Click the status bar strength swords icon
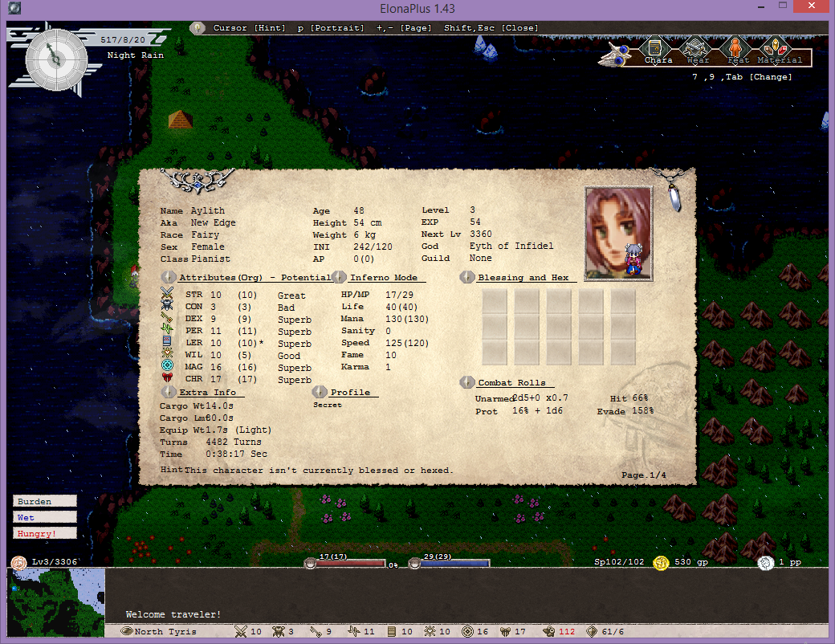This screenshot has height=644, width=835. coord(241,631)
